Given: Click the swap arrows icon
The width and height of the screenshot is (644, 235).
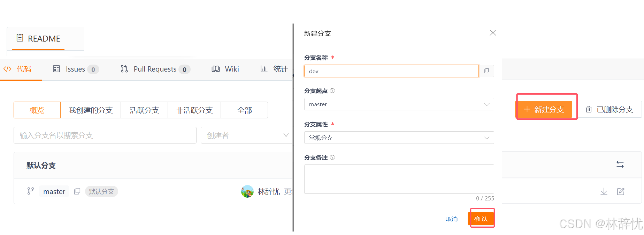Looking at the screenshot, I should pyautogui.click(x=620, y=164).
